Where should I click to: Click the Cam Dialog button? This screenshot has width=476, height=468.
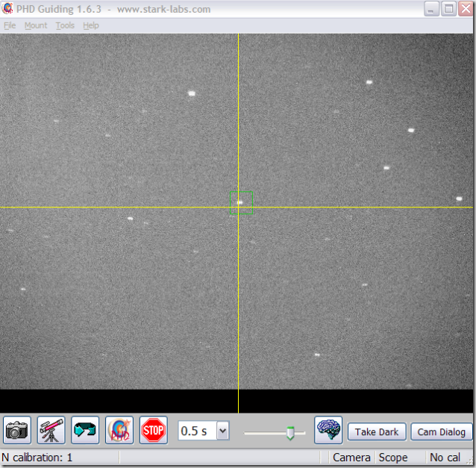441,431
